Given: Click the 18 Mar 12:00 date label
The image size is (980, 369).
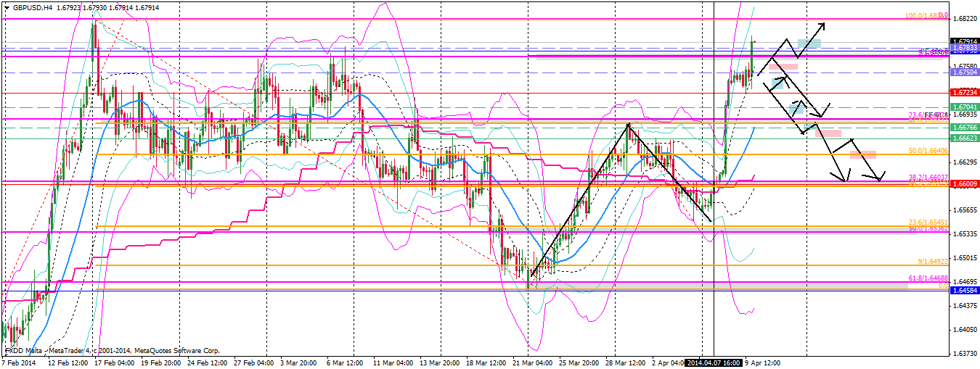Looking at the screenshot, I should coord(485,362).
